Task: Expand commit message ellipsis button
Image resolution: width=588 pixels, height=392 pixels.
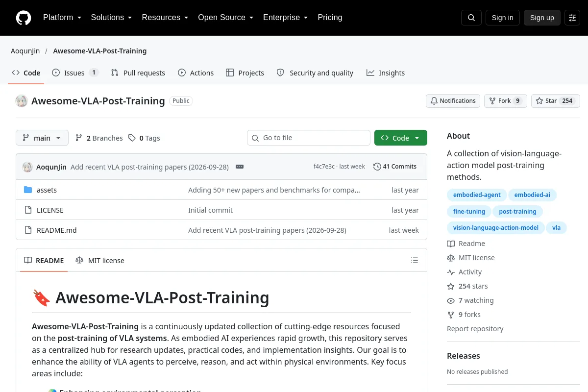Action: [x=240, y=167]
